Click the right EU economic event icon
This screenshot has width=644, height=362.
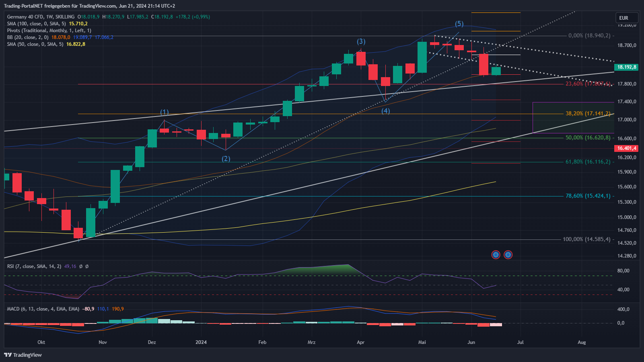tap(508, 255)
